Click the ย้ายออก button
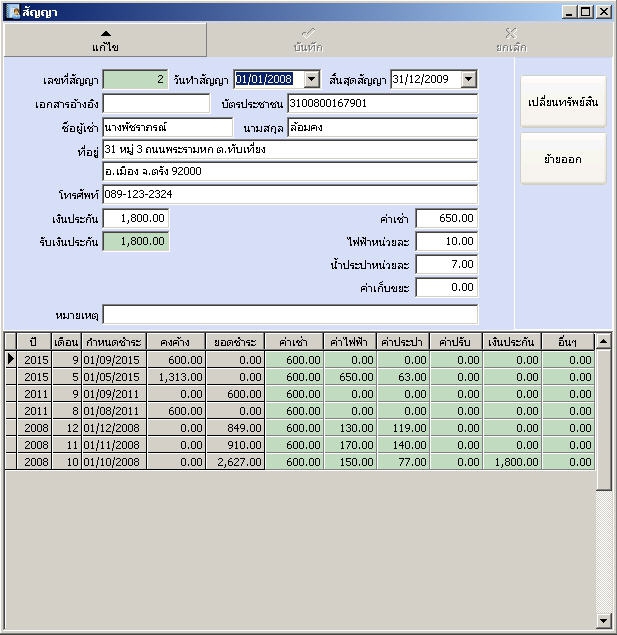Viewport: 617px width, 635px height. [563, 159]
